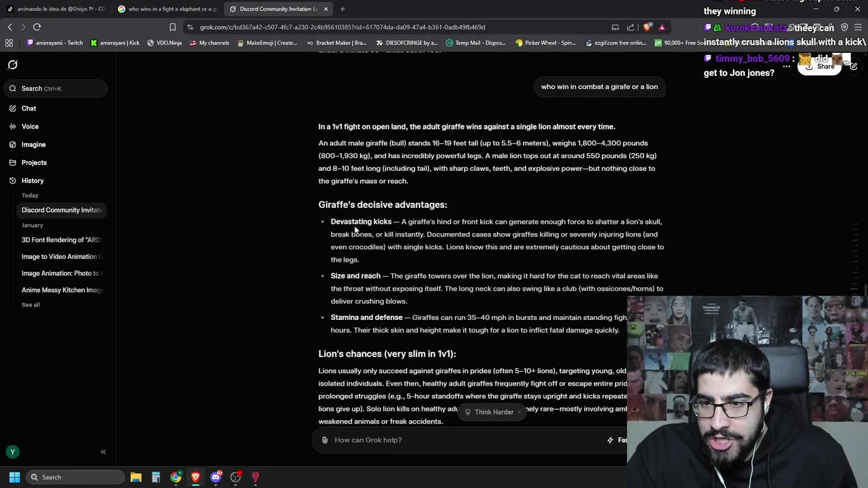Click the streamer webcam overlay
The image size is (868, 488).
coord(747,392)
